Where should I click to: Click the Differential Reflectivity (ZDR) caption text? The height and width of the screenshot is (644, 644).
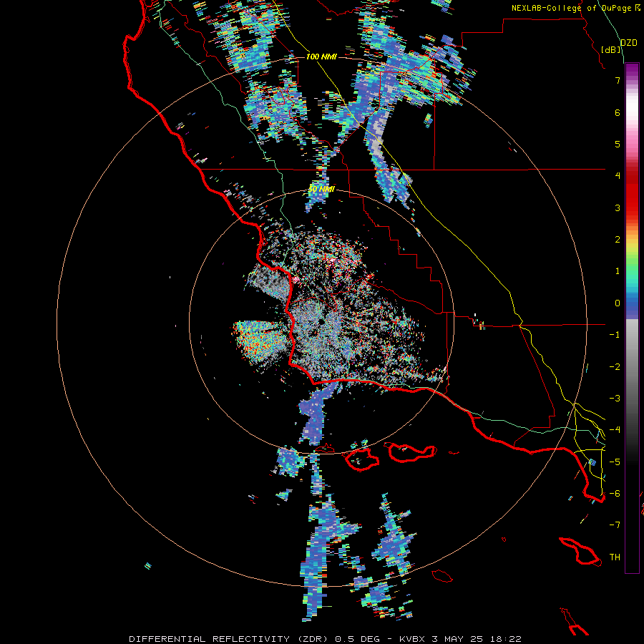[228, 639]
